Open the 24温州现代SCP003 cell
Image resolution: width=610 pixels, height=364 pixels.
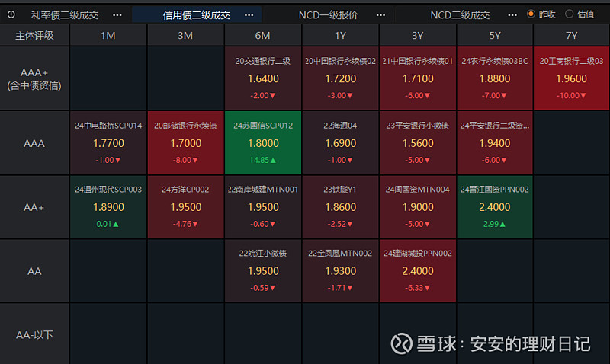pyautogui.click(x=108, y=207)
